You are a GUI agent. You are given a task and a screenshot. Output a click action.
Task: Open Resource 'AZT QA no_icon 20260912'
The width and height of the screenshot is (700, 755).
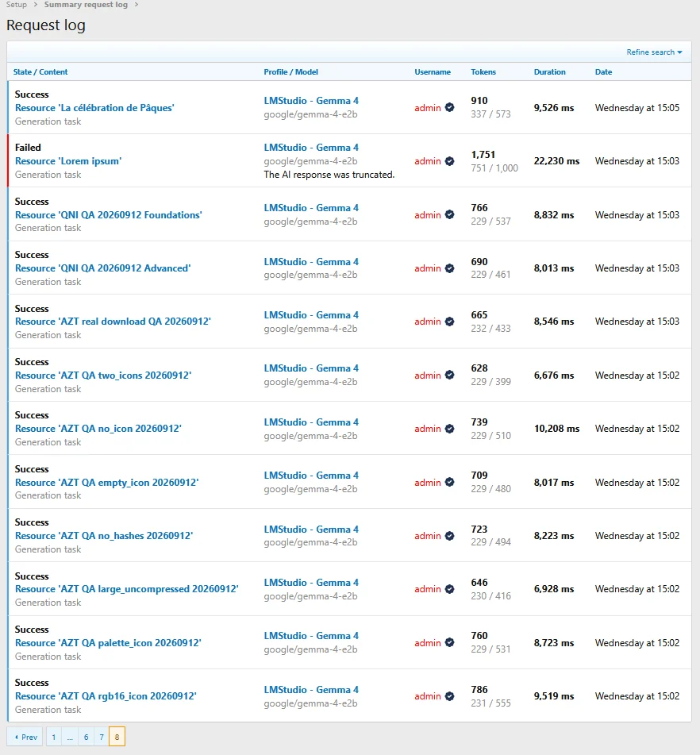tap(98, 429)
